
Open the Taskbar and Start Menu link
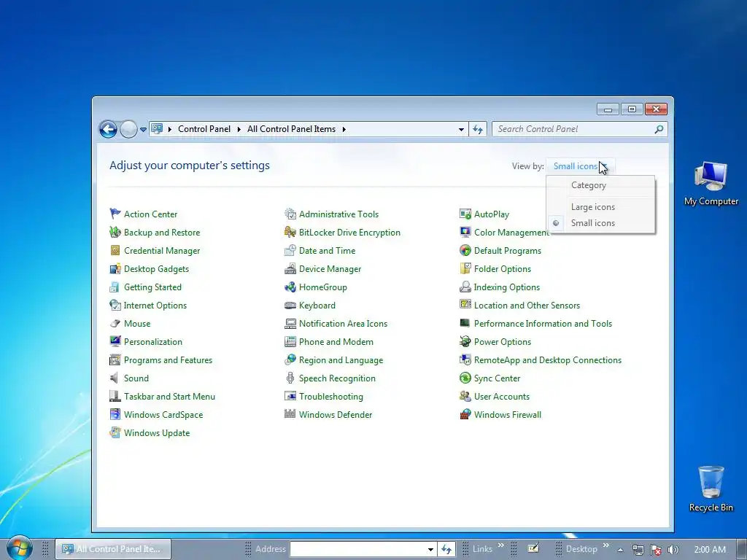(x=169, y=396)
